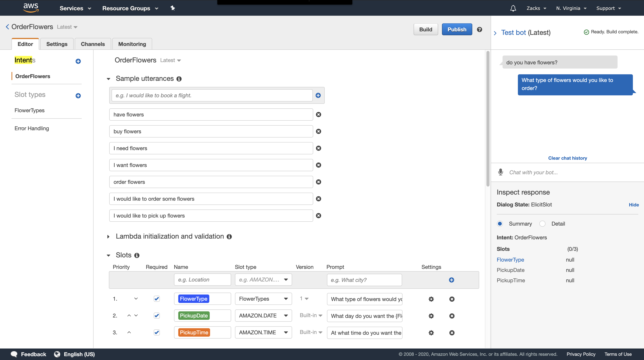Toggle Required checkbox for PickupTime
644x360 pixels.
tap(157, 332)
